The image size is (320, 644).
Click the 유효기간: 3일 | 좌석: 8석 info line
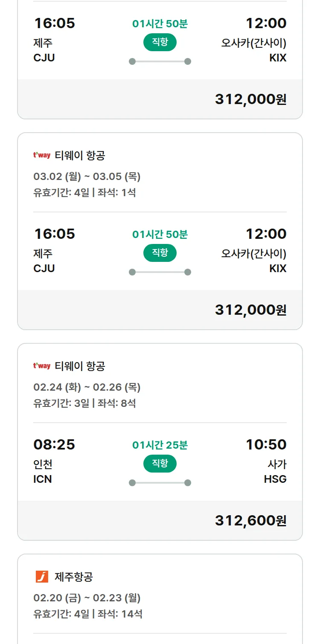tap(84, 403)
